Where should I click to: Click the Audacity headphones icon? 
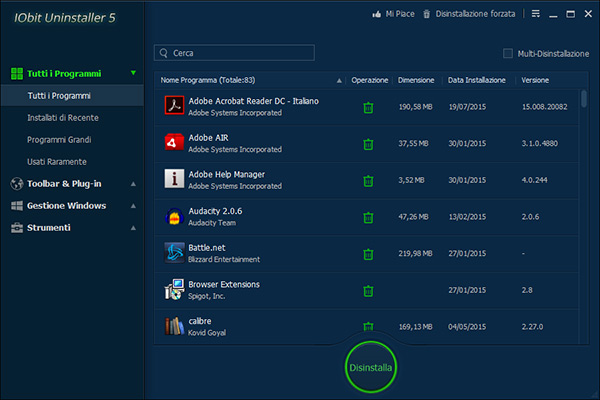coord(174,216)
